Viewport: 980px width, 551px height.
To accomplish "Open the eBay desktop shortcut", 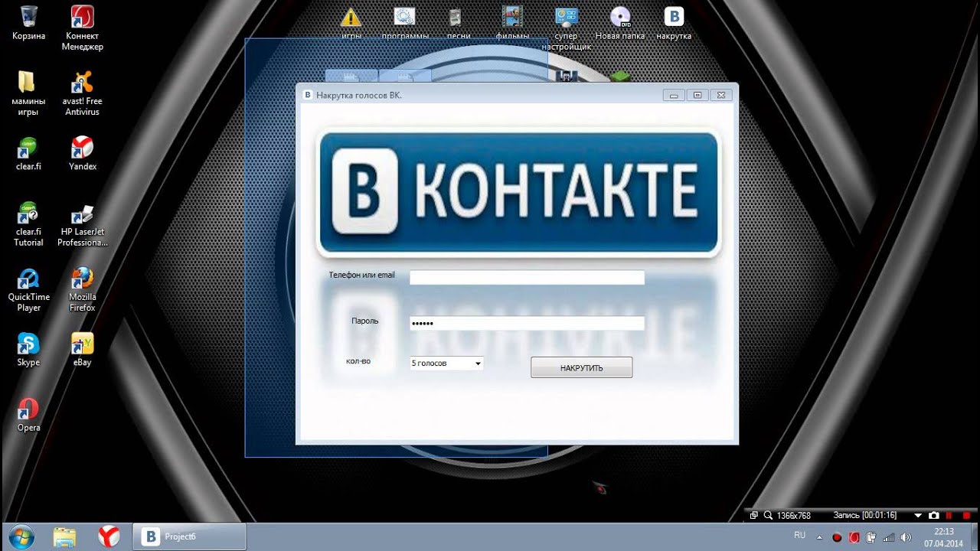I will pyautogui.click(x=83, y=350).
